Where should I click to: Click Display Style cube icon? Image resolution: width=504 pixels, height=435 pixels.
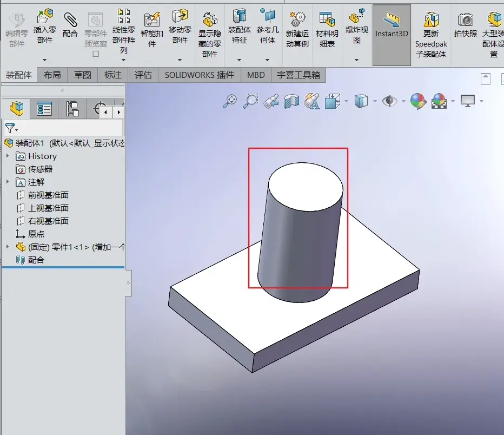361,101
